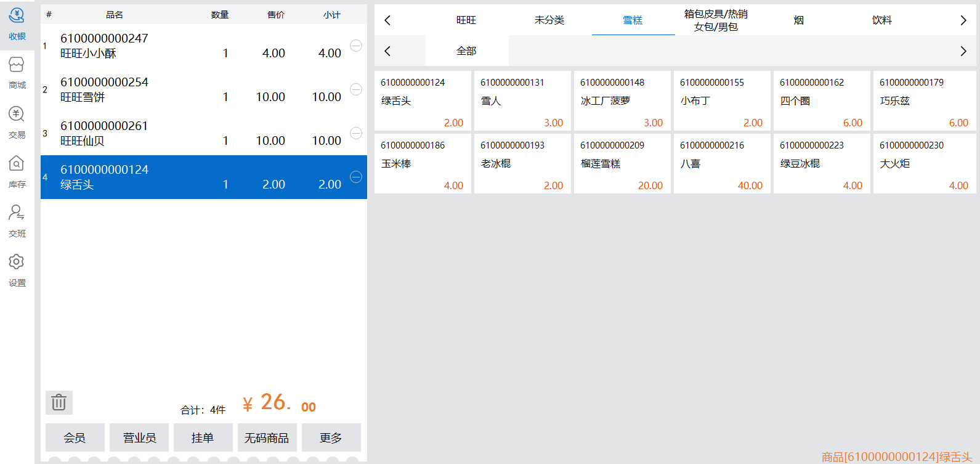Click the 售价 column header
980x464 pixels.
pos(276,15)
